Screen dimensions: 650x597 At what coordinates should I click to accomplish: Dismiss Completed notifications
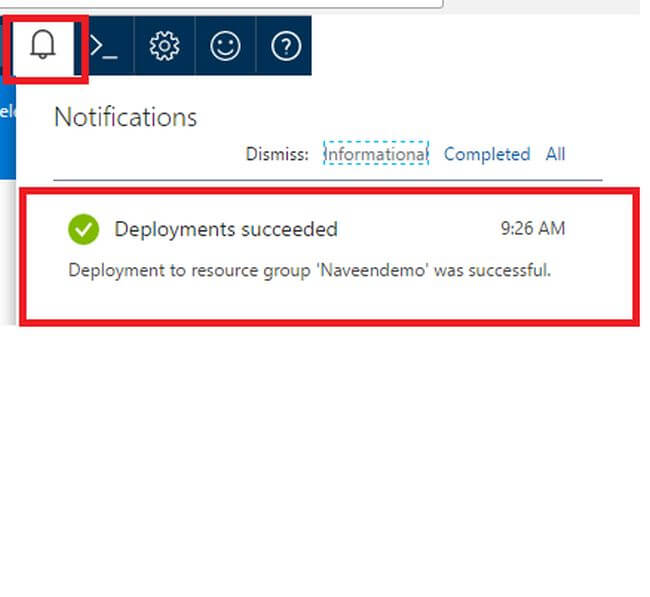coord(486,154)
